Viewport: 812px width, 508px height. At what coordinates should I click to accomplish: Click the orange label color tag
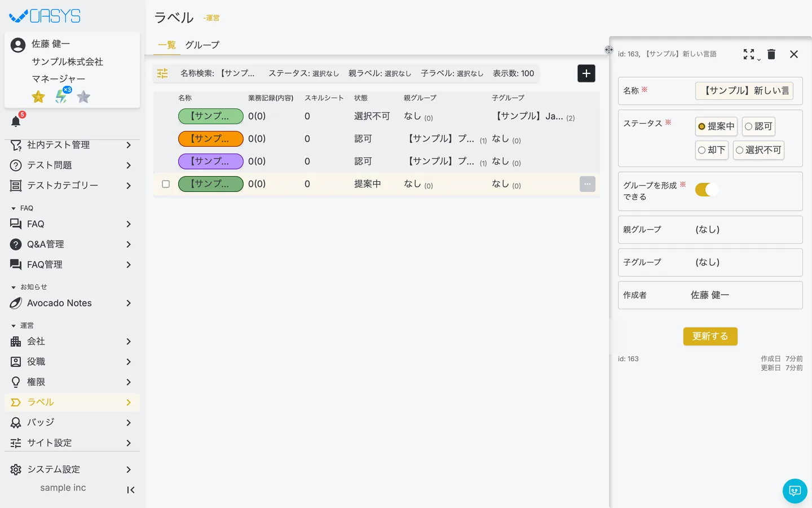[211, 139]
